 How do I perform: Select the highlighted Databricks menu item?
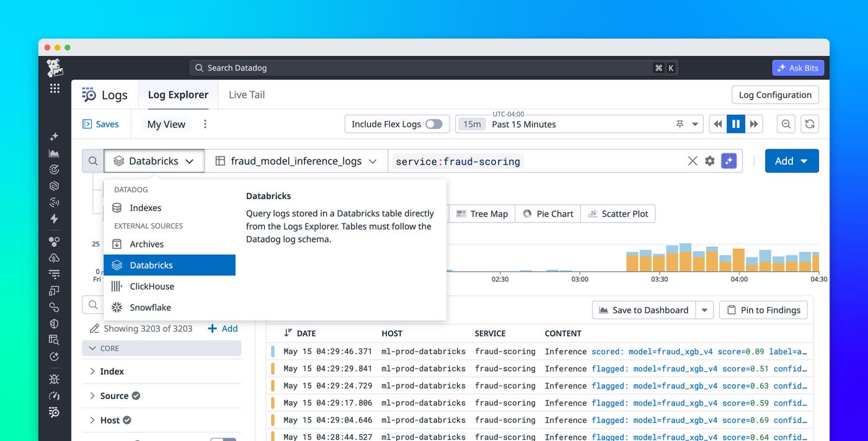coord(169,265)
